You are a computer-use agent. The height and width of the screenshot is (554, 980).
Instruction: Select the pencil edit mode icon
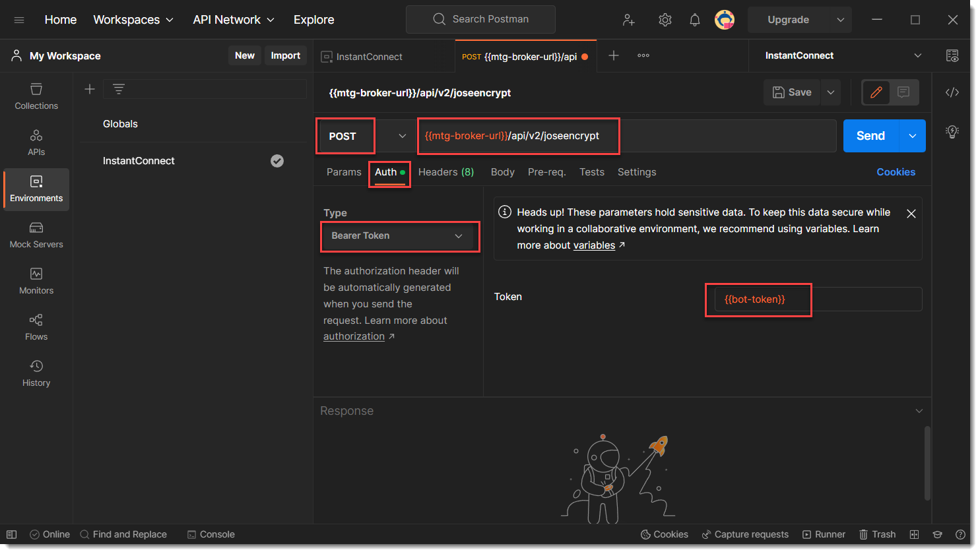tap(876, 92)
